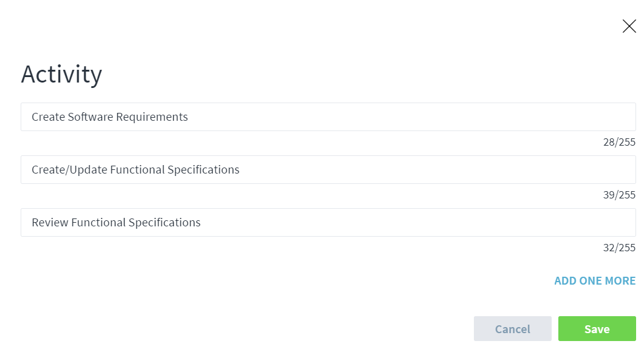Focus the "Create Software Requirements" text field
The image size is (644, 355).
point(328,117)
